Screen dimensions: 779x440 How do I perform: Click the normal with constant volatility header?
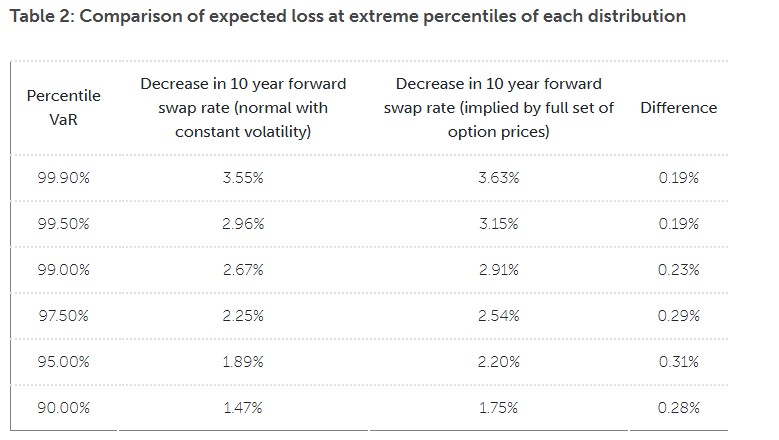[243, 107]
